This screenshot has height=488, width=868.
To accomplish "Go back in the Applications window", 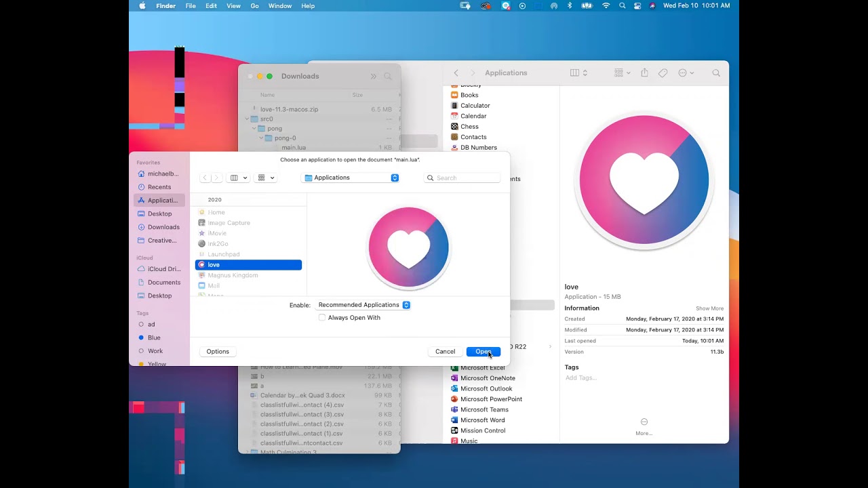I will (x=456, y=73).
